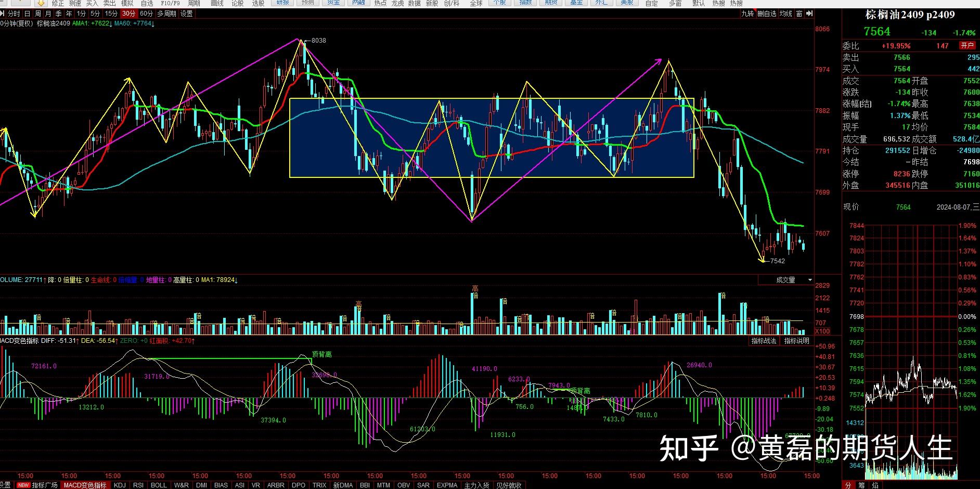Expand the 成交量 dropdown in volume panel
The width and height of the screenshot is (980, 489).
click(x=809, y=280)
